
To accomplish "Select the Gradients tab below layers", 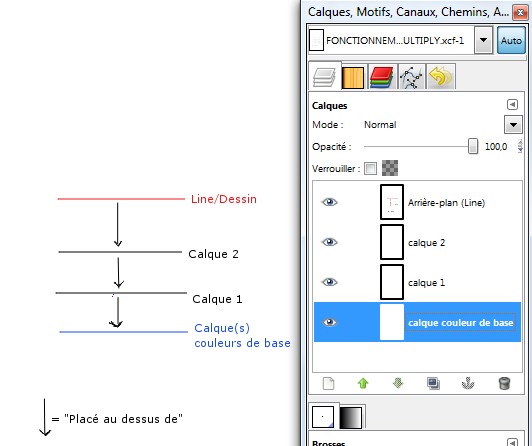I will click(351, 417).
